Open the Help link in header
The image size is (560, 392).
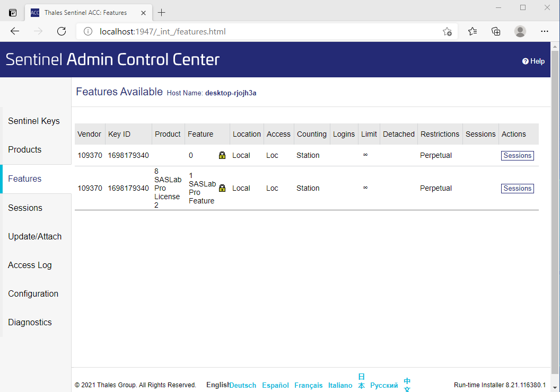(x=533, y=61)
